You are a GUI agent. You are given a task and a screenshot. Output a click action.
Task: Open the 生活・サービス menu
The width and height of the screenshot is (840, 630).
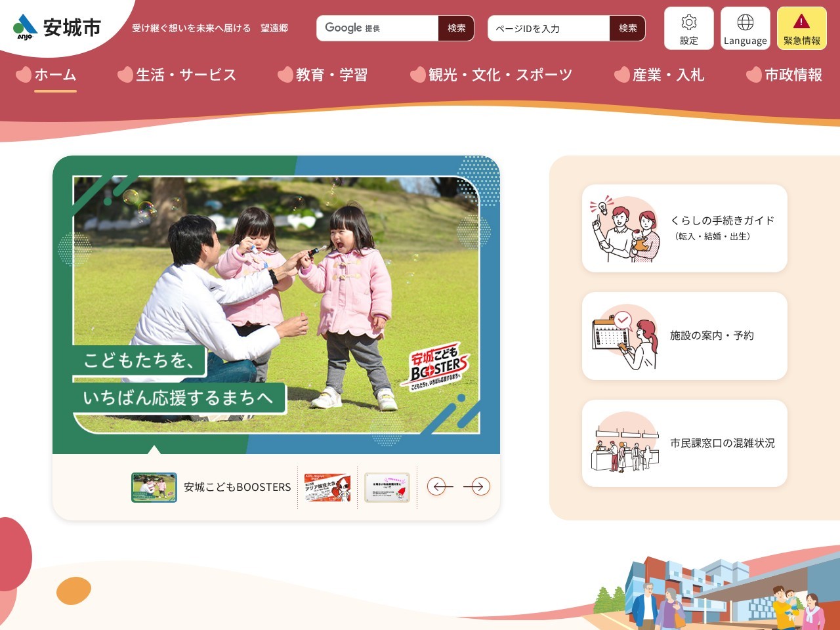click(x=177, y=75)
